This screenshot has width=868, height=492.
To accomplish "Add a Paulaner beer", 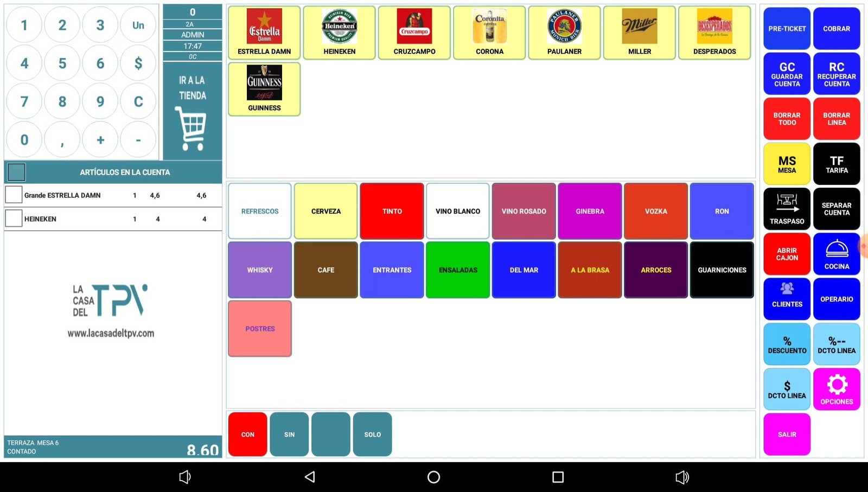I will click(x=564, y=33).
